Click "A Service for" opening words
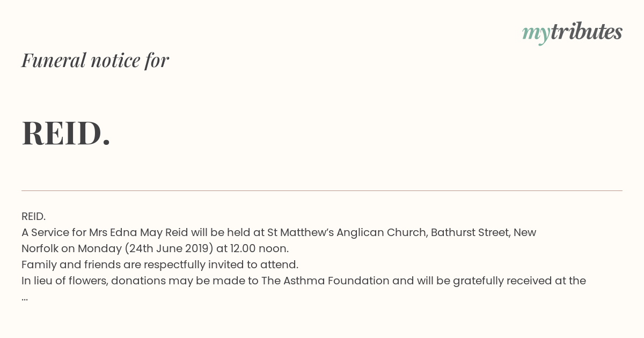644x338 pixels. coord(54,233)
